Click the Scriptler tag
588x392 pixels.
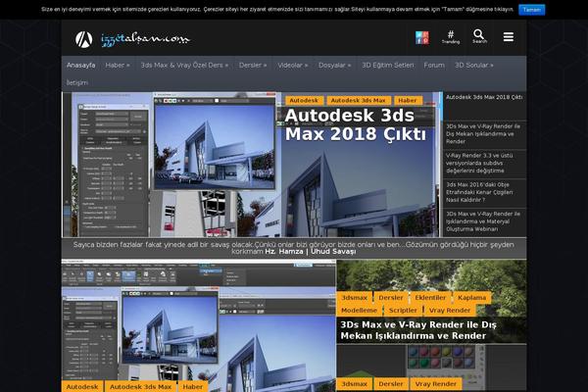[403, 311]
